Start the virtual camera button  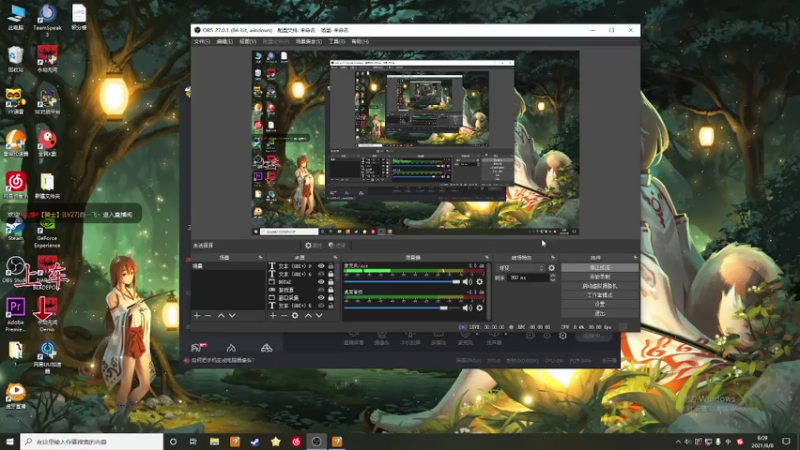599,286
